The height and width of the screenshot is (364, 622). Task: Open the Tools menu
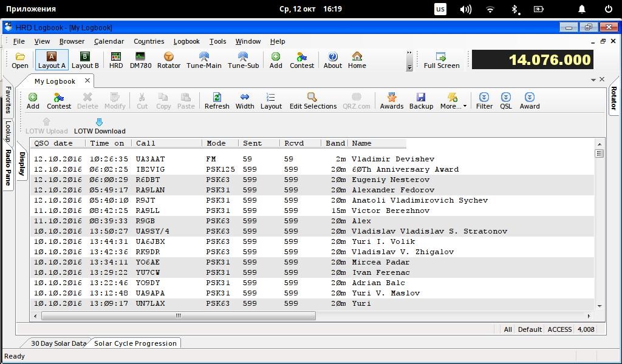[218, 41]
